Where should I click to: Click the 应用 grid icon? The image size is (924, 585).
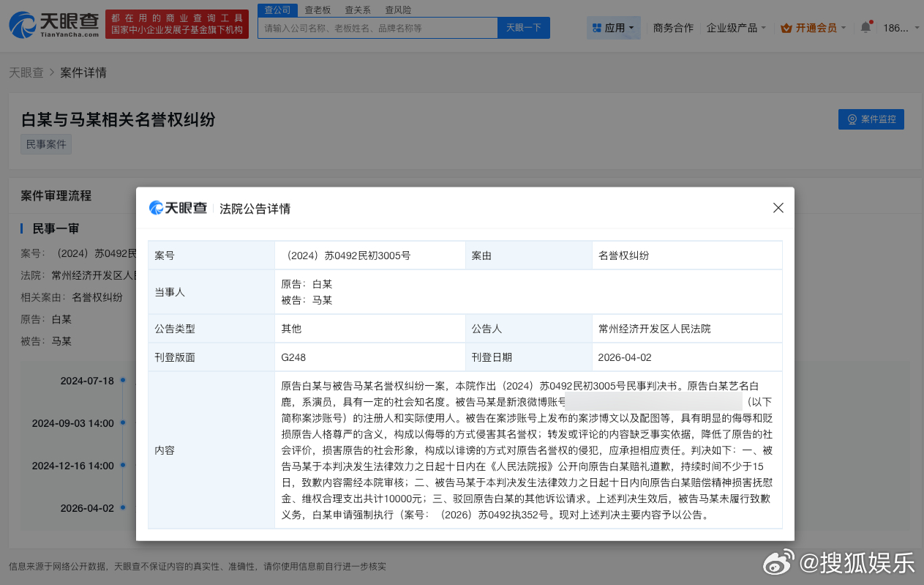point(596,28)
